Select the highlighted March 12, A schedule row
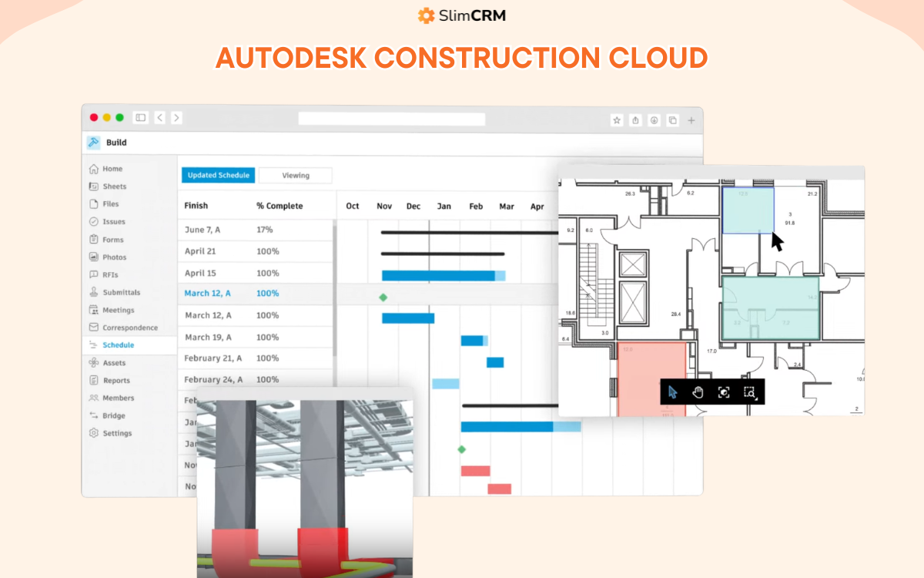The image size is (924, 578). [258, 294]
